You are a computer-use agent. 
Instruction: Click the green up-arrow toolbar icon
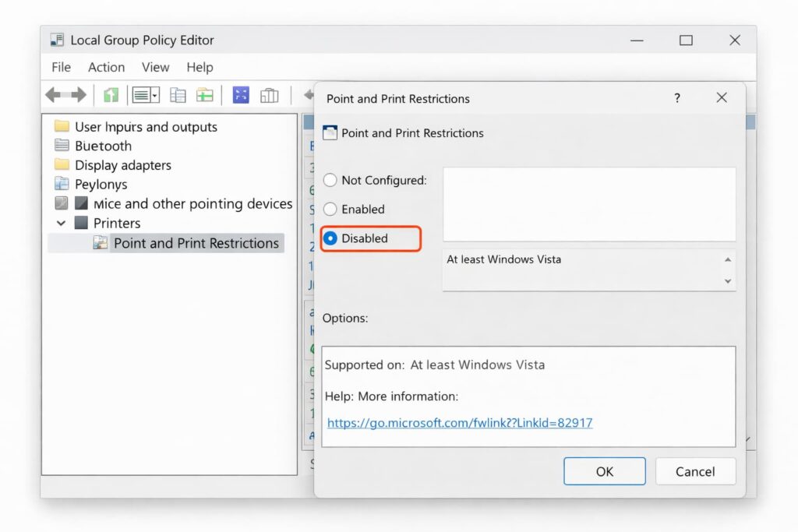tap(111, 95)
